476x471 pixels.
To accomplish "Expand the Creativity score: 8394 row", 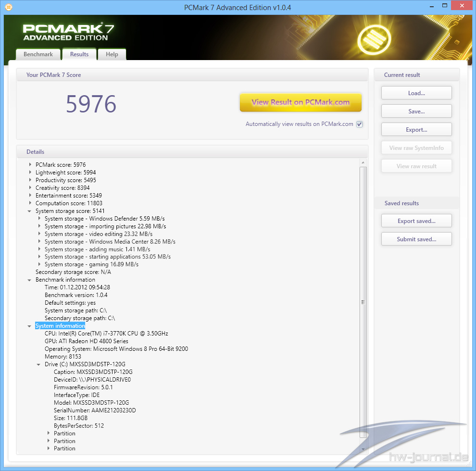I will 30,187.
